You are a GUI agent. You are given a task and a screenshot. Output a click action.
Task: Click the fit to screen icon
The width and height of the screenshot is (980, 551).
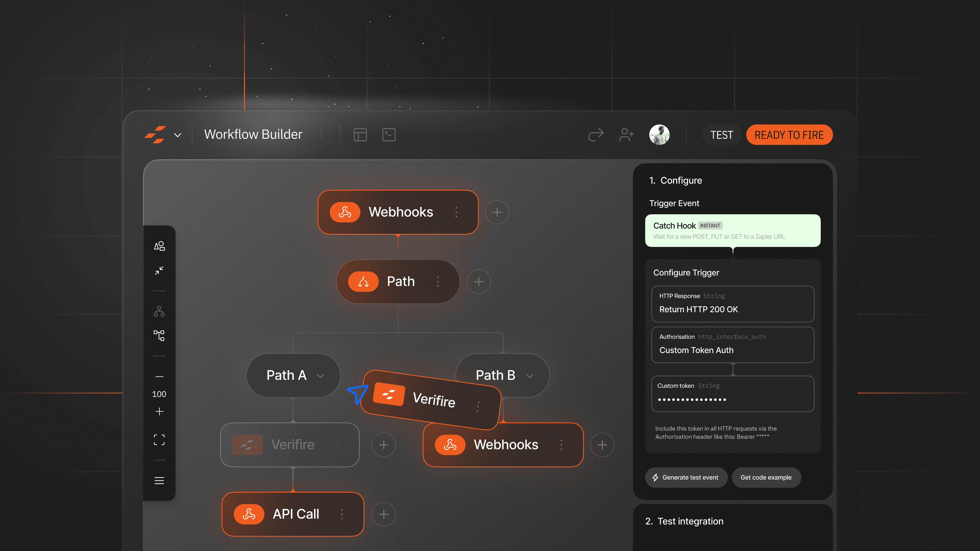point(159,440)
